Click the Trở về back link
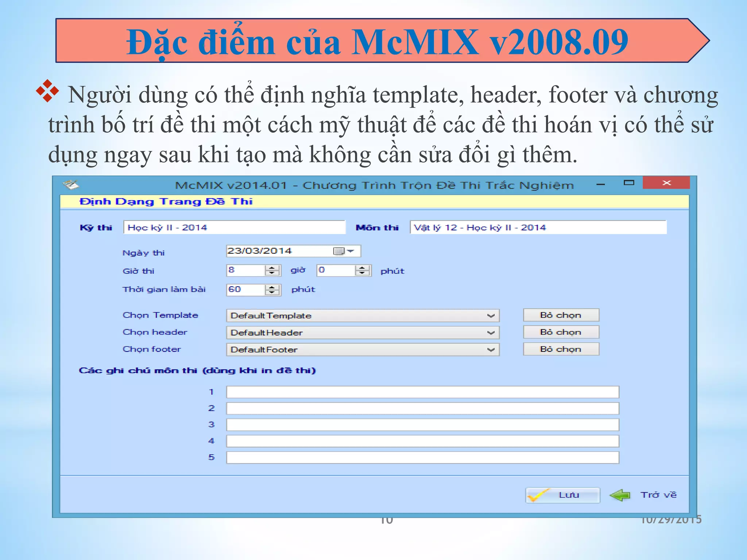 click(658, 495)
